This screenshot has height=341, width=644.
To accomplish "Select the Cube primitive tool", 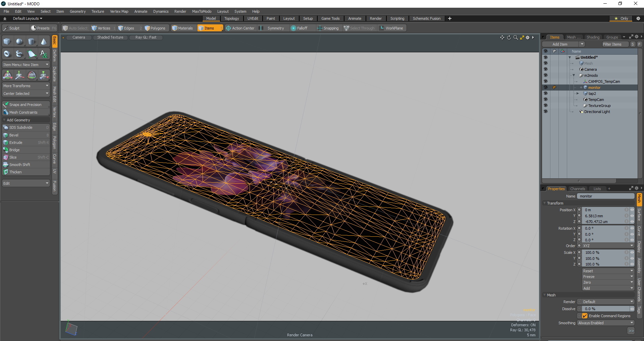I will pyautogui.click(x=7, y=42).
